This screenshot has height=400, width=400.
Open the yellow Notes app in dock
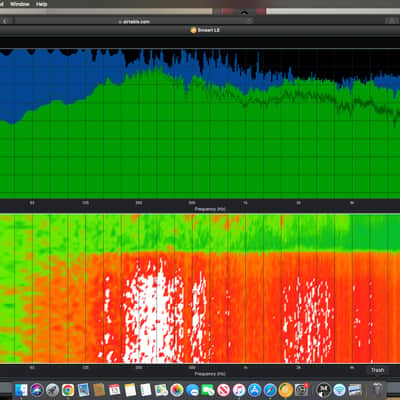point(130,389)
